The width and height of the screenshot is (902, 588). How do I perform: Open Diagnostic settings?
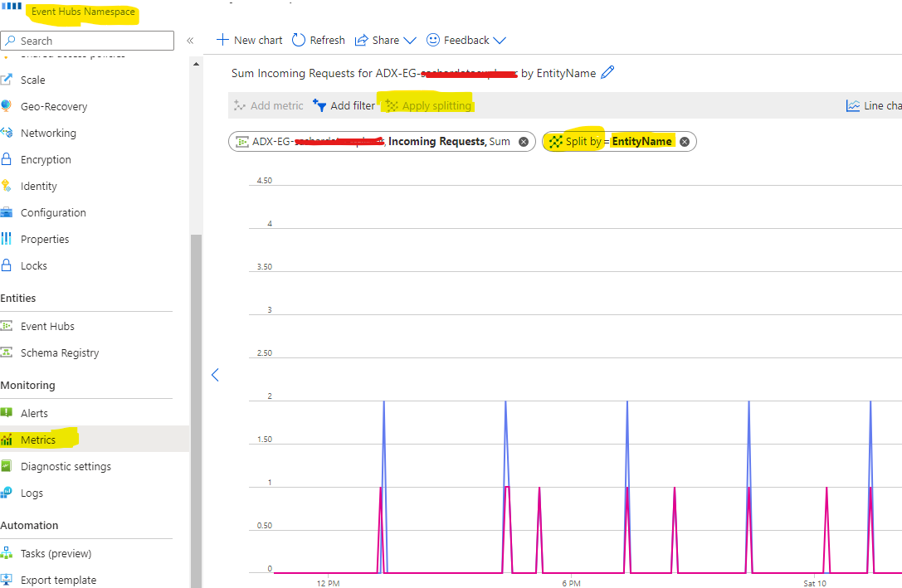(x=66, y=466)
